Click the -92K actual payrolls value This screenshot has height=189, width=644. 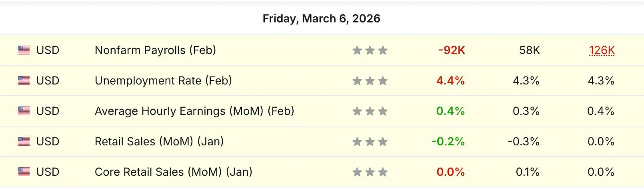452,50
